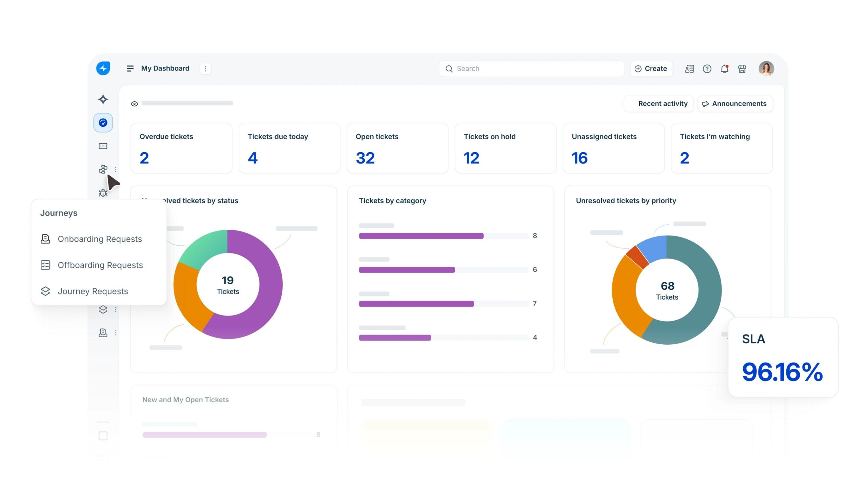Screen dimensions: 868x488
Task: Open the marketplace store icon
Action: [x=742, y=69]
